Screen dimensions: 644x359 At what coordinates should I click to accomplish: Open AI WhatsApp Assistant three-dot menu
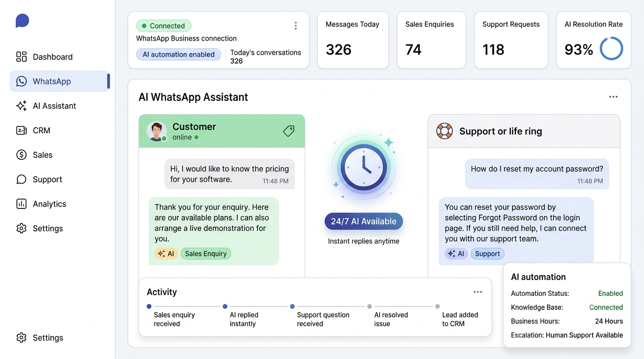click(x=613, y=97)
